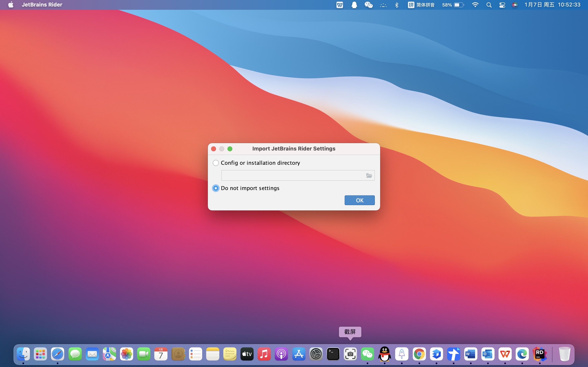
Task: Open QQ penguin icon in Dock
Action: tap(385, 354)
